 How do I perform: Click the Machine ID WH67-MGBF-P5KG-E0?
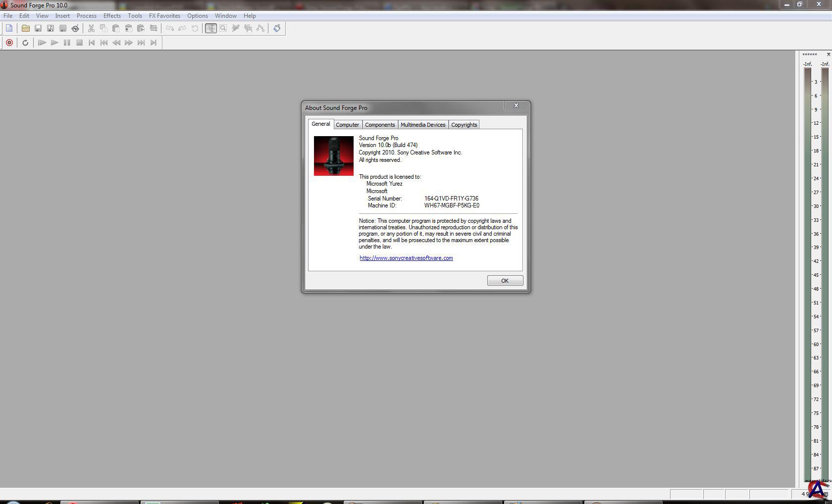point(452,205)
